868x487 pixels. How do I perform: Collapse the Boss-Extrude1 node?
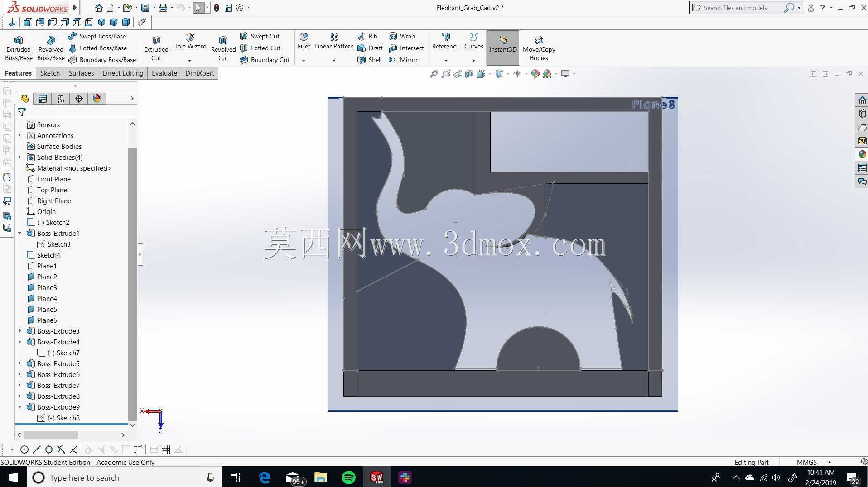pyautogui.click(x=20, y=233)
